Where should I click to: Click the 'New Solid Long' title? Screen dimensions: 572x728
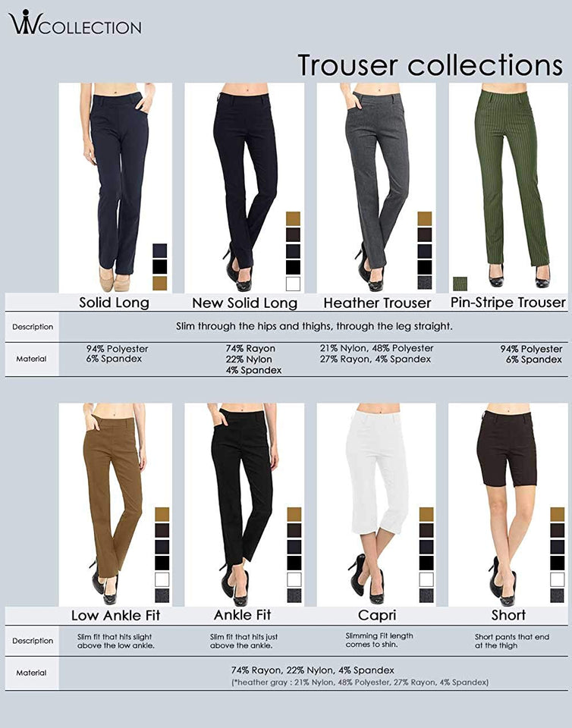(245, 303)
